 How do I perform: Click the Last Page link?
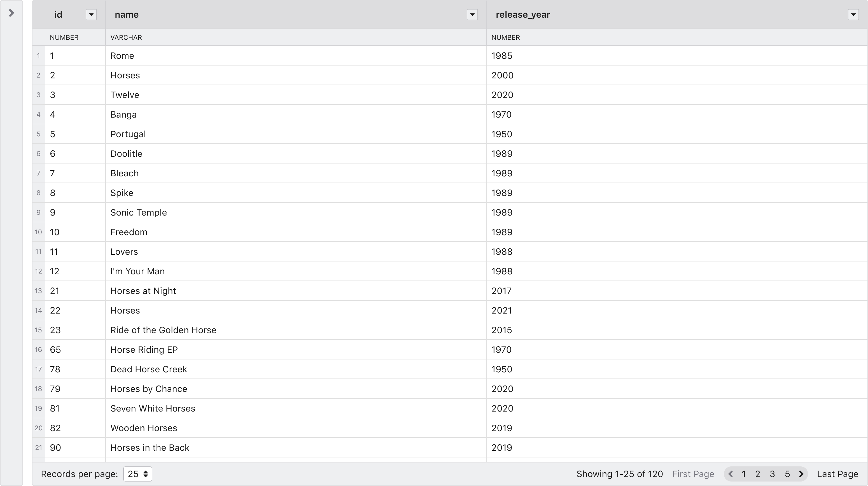pos(837,474)
